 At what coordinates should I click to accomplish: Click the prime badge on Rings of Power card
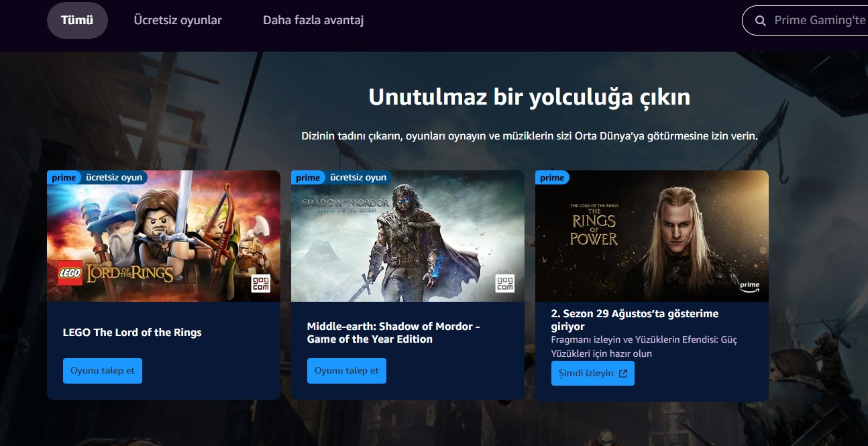pyautogui.click(x=552, y=178)
